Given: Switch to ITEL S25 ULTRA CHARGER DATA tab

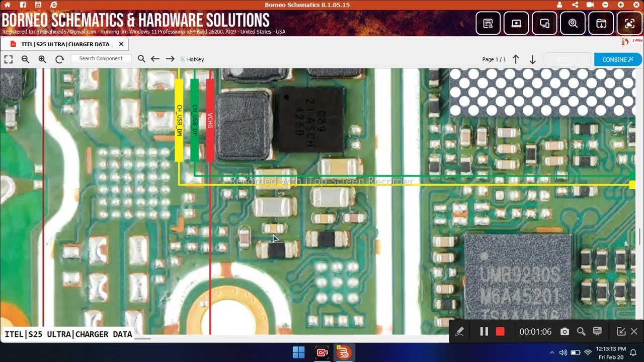Looking at the screenshot, I should (x=65, y=44).
